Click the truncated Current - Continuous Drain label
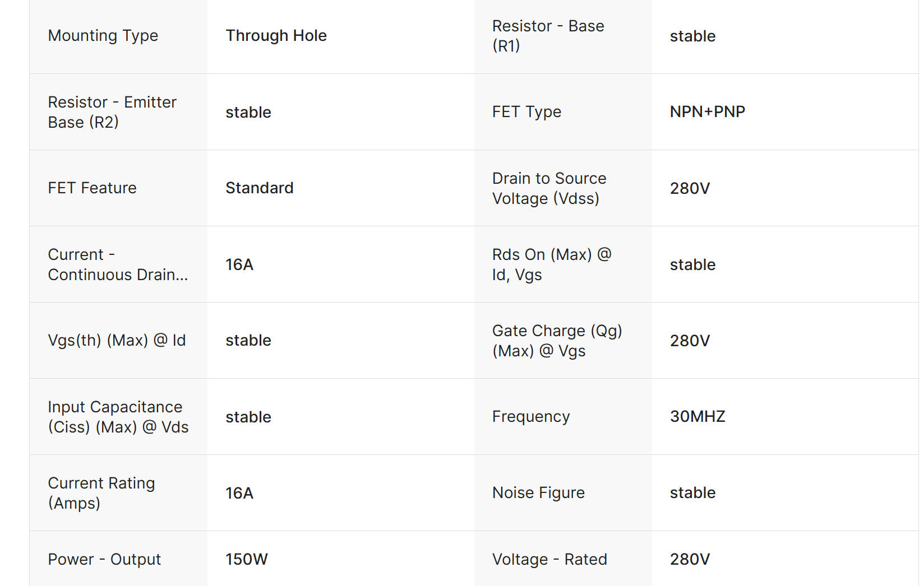The width and height of the screenshot is (924, 586). click(118, 264)
